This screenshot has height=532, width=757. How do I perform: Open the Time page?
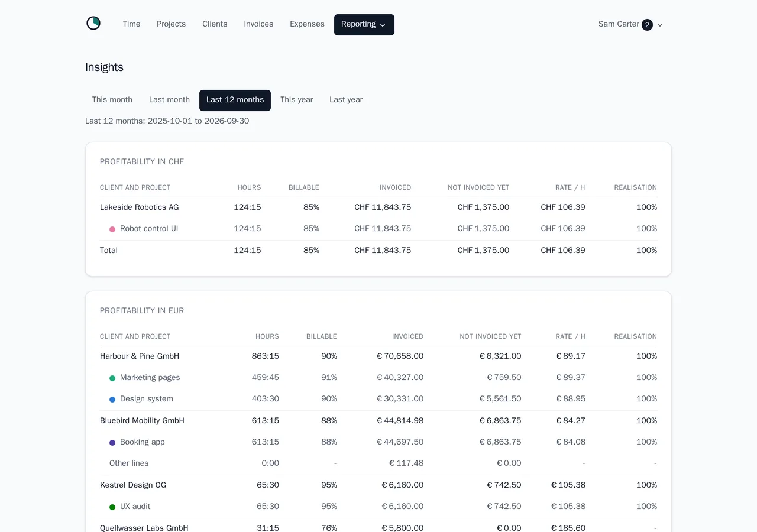pos(131,24)
